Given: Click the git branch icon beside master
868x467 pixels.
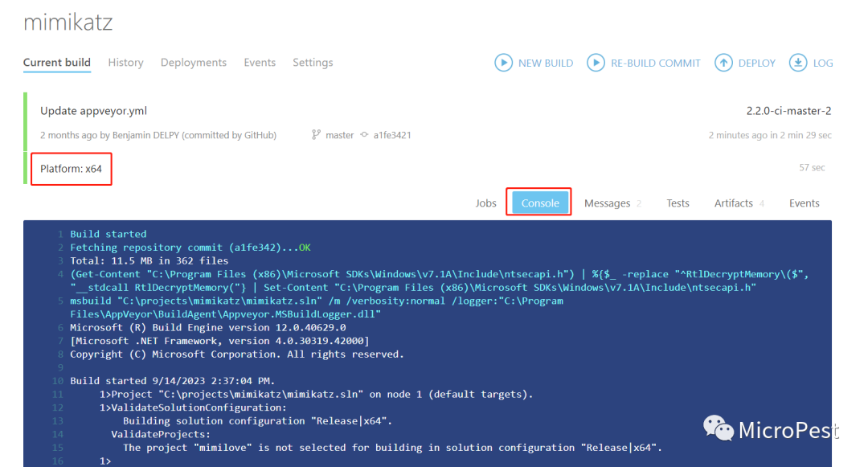Looking at the screenshot, I should pyautogui.click(x=316, y=134).
